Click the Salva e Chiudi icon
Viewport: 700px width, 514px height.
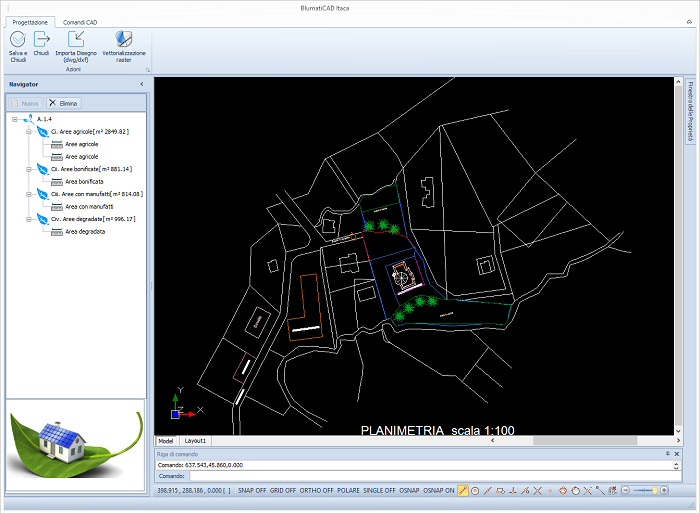coord(18,40)
